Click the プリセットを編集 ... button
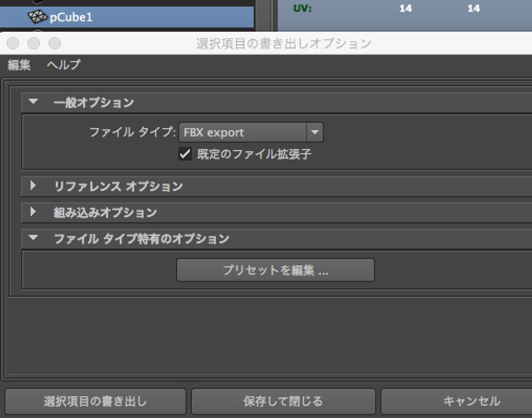This screenshot has height=418, width=532. coord(275,270)
